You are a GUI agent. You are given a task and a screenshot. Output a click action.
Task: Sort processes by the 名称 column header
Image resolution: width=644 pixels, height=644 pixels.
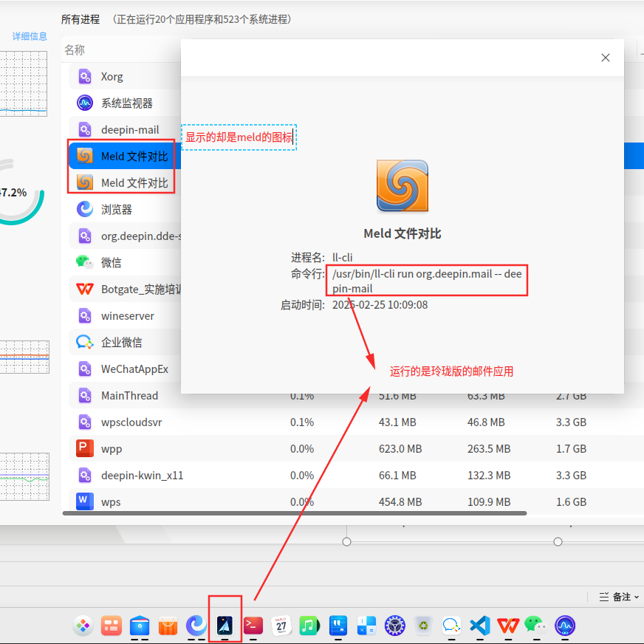tap(75, 50)
